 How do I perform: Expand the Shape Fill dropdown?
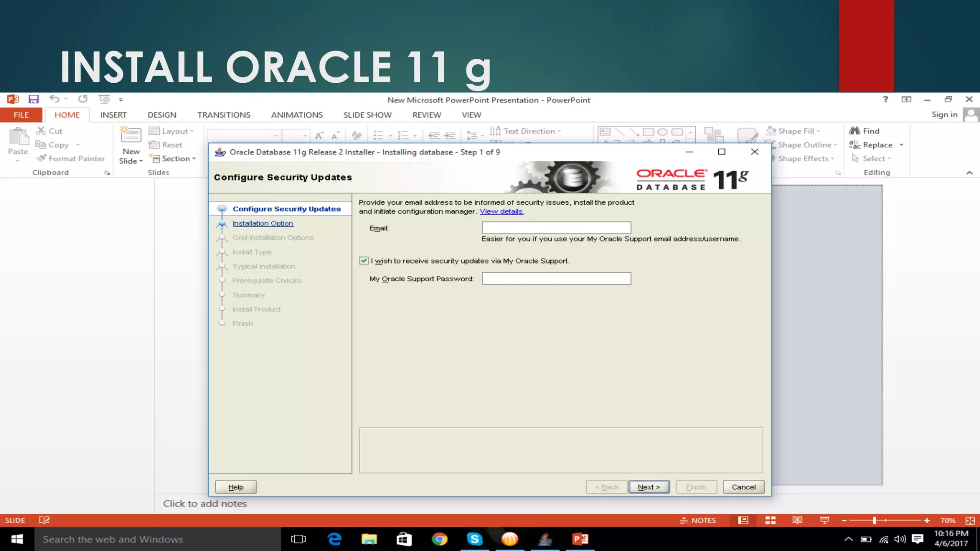point(793,131)
